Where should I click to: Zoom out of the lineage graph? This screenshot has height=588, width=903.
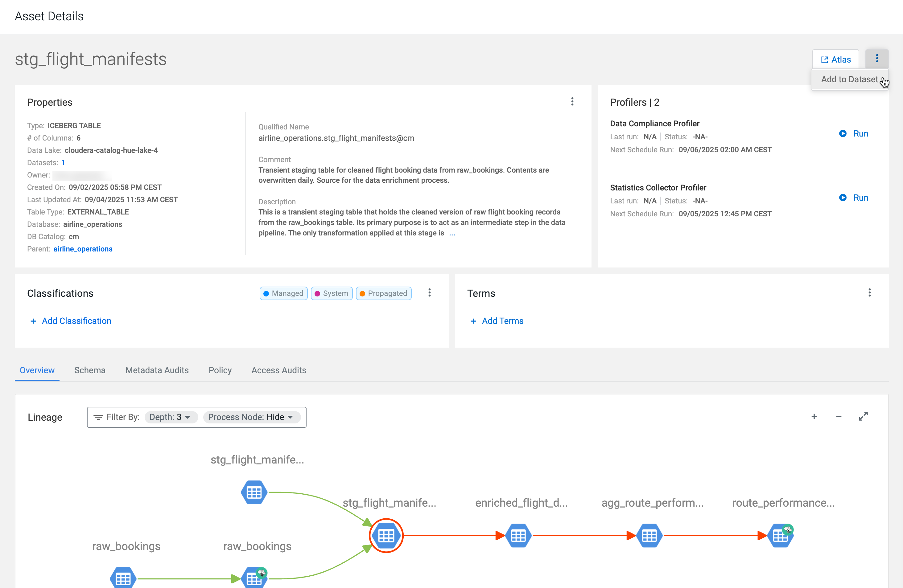coord(839,416)
